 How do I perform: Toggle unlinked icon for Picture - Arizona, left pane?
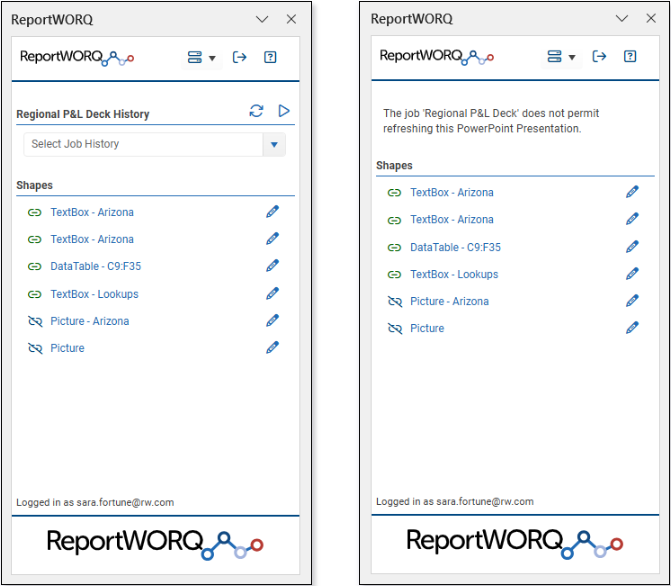tap(34, 321)
